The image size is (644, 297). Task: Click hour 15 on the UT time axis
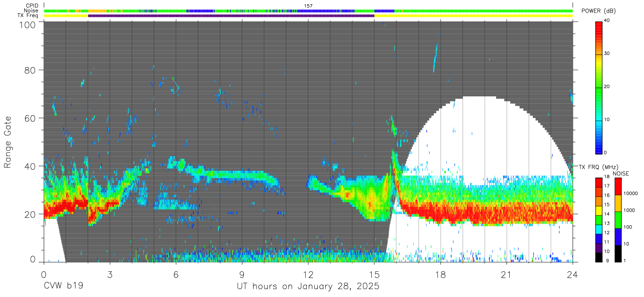pyautogui.click(x=374, y=274)
